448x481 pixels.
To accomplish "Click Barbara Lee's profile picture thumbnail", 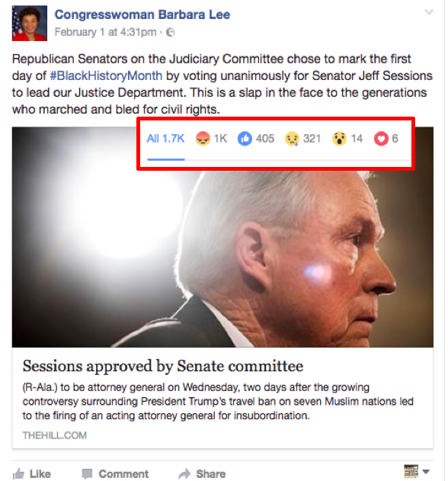I will click(30, 24).
